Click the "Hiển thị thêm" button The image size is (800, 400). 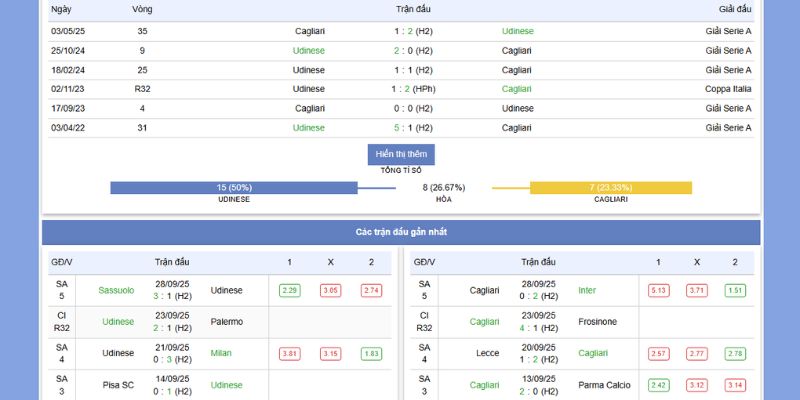click(401, 154)
